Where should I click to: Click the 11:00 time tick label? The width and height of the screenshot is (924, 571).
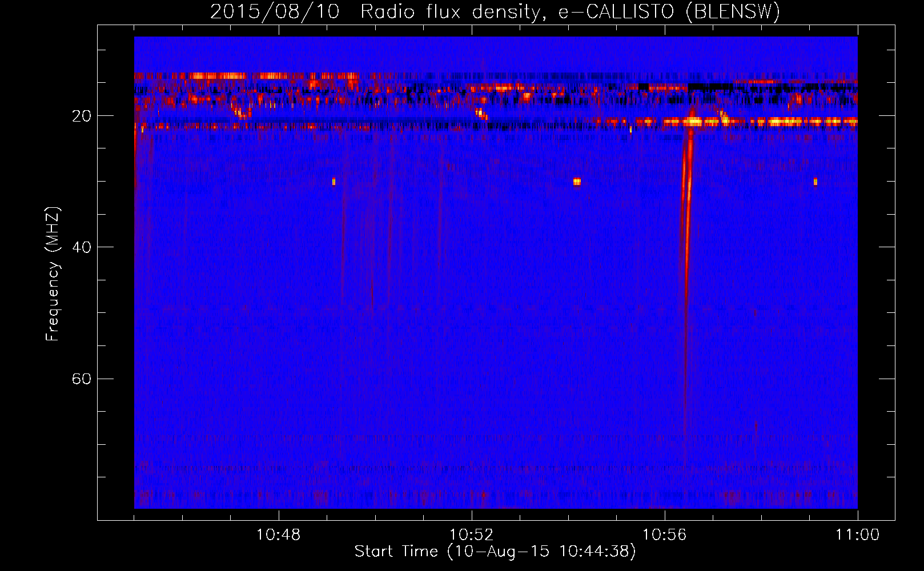point(857,535)
